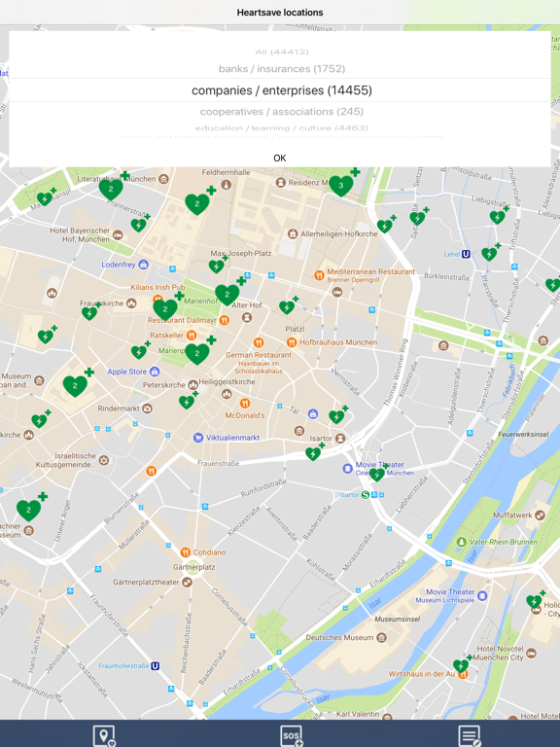Tap the Lodenfrey shopping pin
560x747 pixels.
coord(143,265)
